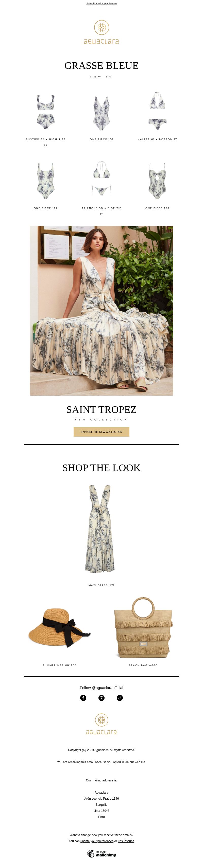203x868 pixels.
Task: Open the One Piece 197 swimsuit image
Action: (46, 181)
